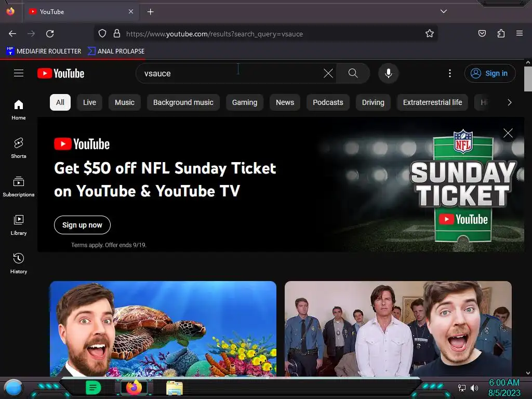The height and width of the screenshot is (399, 532).
Task: Open the network tray icon
Action: pyautogui.click(x=462, y=388)
